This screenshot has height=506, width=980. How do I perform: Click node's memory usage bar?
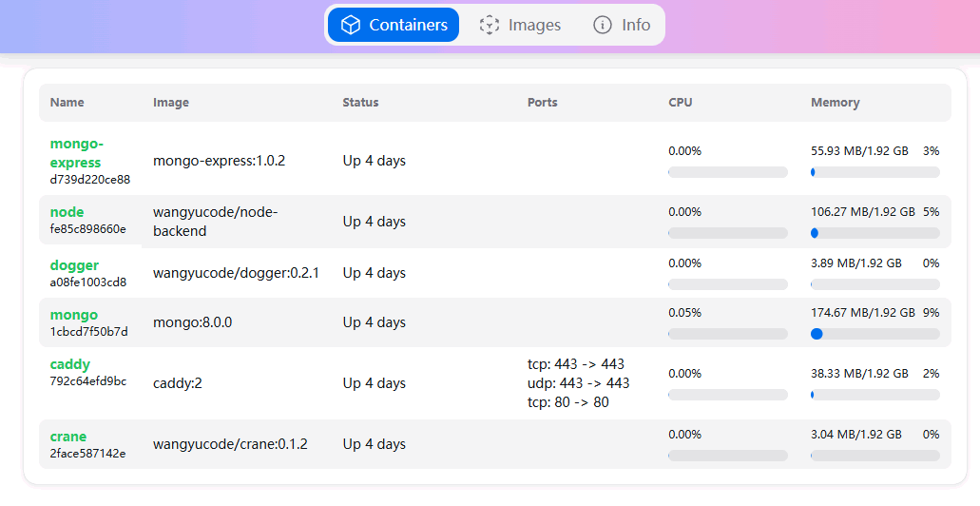[x=874, y=233]
